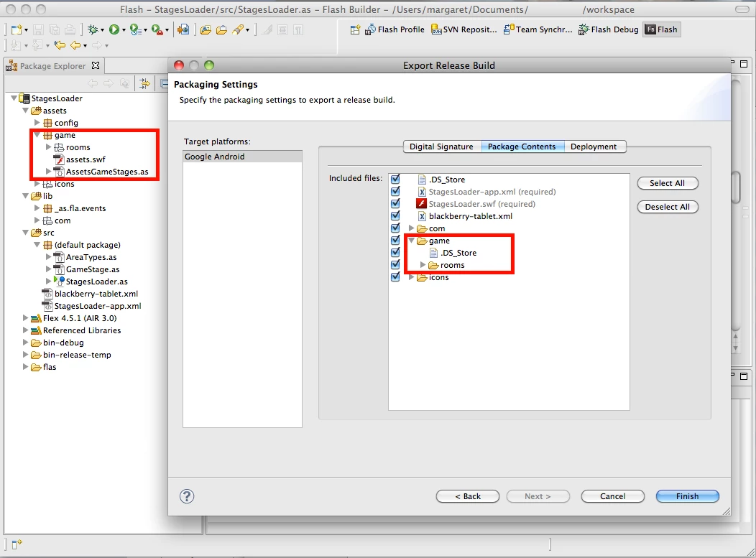Uncheck the icons folder checkbox
756x558 pixels.
click(x=395, y=276)
